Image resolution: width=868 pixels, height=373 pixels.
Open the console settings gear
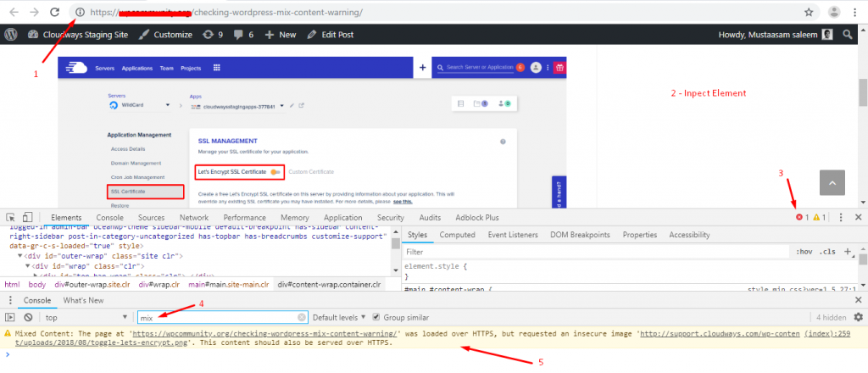tap(857, 317)
